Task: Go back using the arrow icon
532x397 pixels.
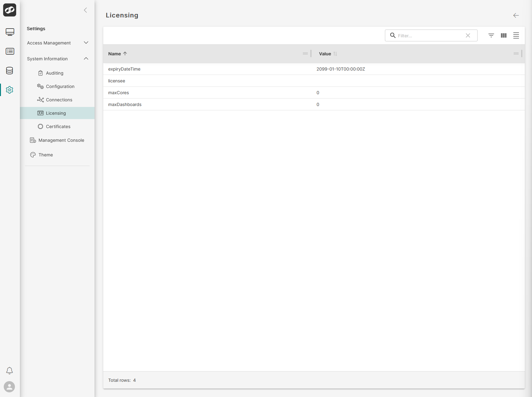Action: click(516, 15)
